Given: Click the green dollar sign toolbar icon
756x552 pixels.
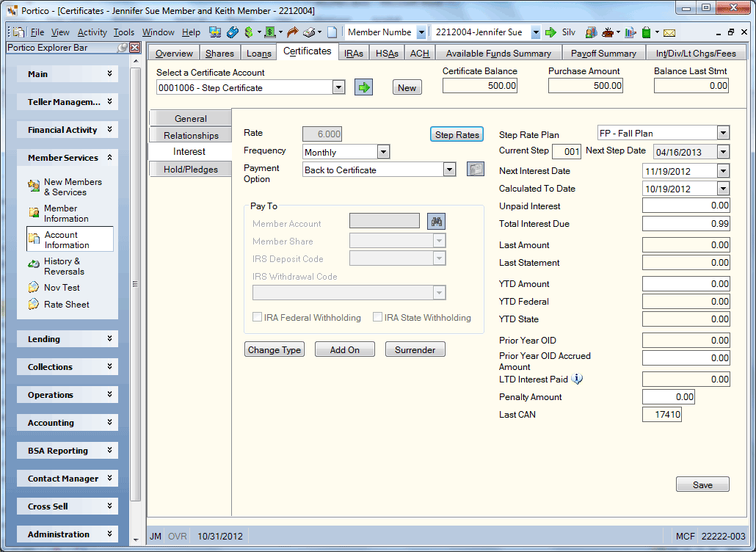Looking at the screenshot, I should tap(249, 32).
